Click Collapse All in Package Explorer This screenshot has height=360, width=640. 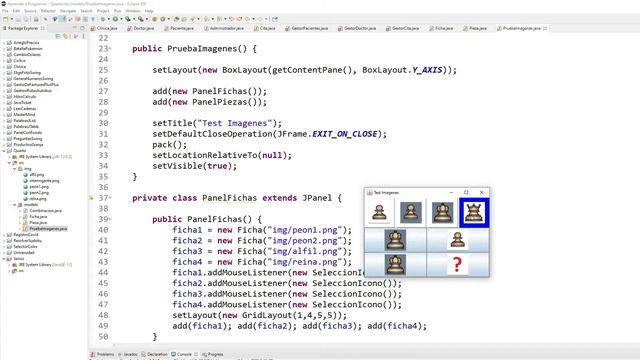pos(58,36)
